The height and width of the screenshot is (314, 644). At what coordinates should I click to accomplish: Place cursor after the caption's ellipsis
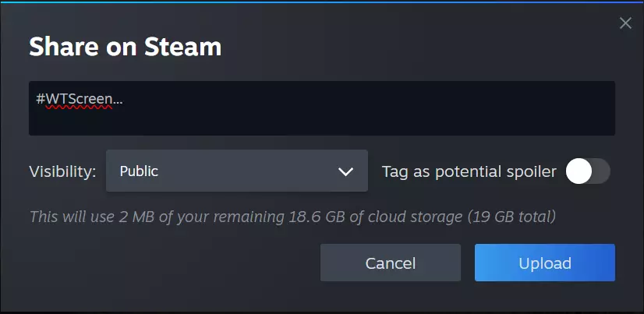[124, 100]
